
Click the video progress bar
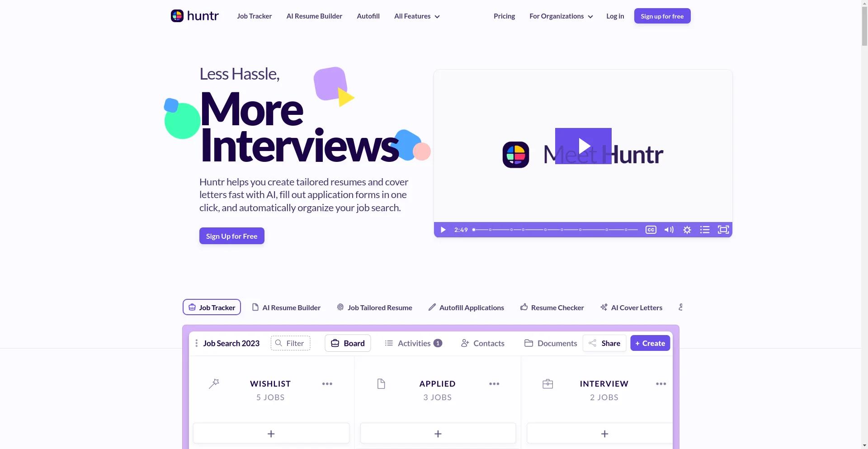[556, 230]
